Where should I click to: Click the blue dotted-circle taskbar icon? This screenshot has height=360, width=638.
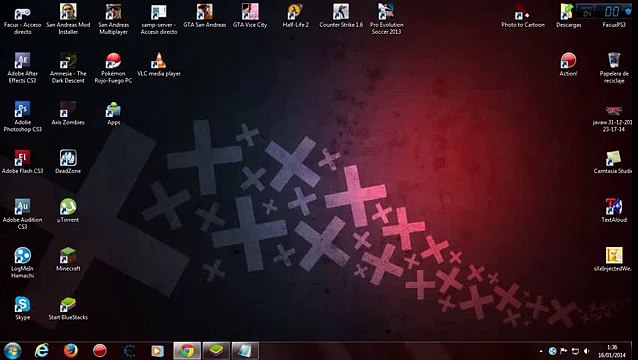click(129, 351)
